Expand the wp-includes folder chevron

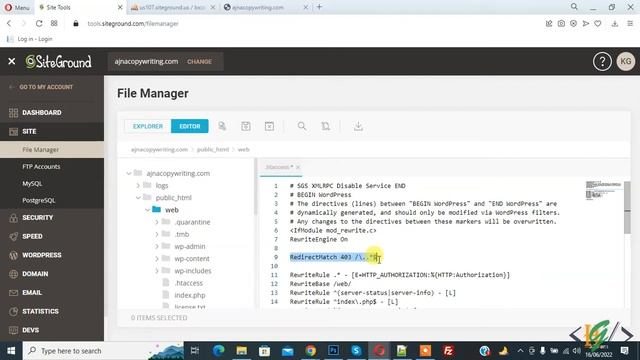157,271
